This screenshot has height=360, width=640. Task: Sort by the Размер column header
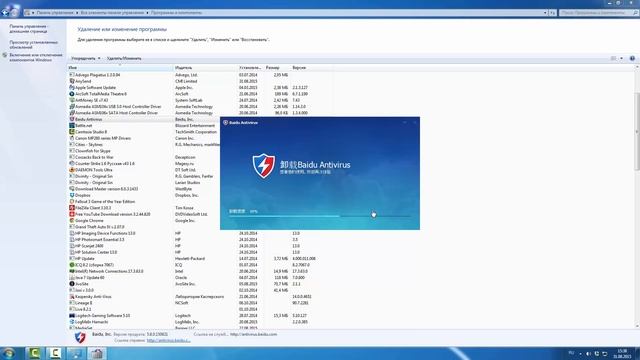coord(277,68)
